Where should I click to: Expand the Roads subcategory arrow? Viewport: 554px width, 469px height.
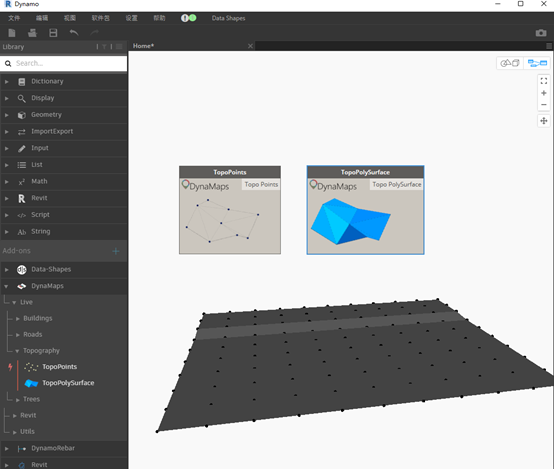(17, 335)
